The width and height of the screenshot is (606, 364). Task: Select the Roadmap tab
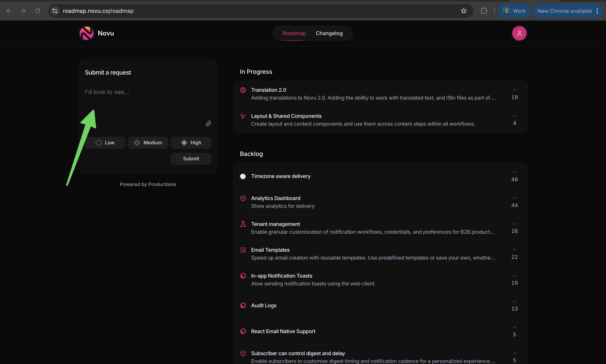(294, 33)
